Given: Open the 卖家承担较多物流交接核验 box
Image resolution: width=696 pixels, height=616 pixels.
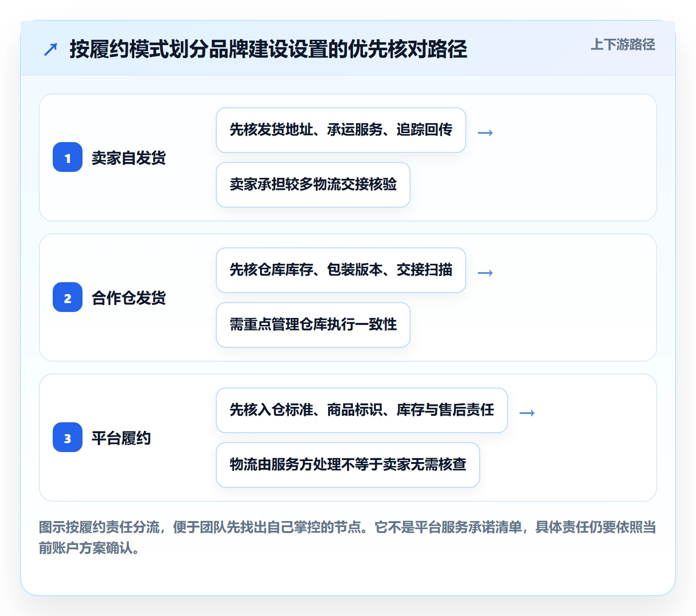Looking at the screenshot, I should pyautogui.click(x=313, y=185).
